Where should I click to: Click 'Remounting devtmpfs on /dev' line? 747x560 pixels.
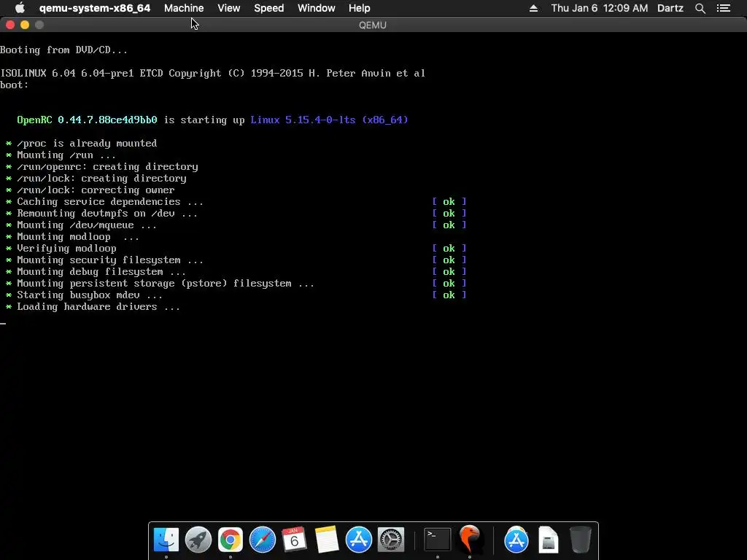(x=107, y=214)
